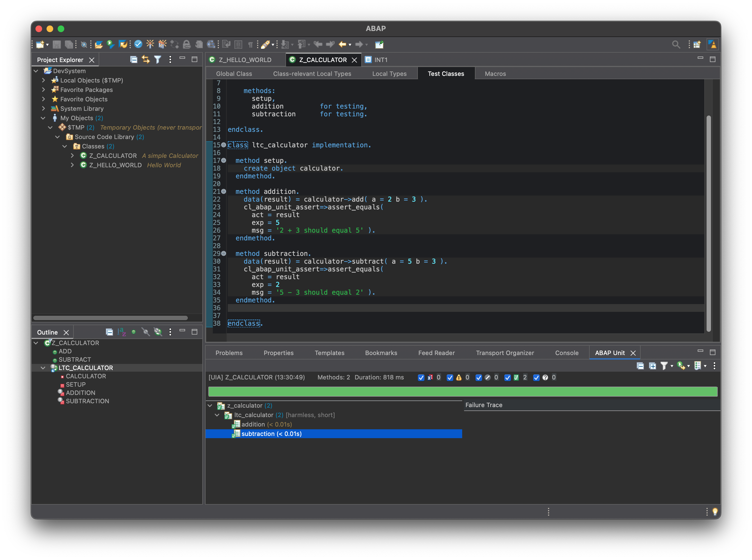Screen dimensions: 752x560
Task: Open the Transport Organizer tab
Action: point(505,353)
